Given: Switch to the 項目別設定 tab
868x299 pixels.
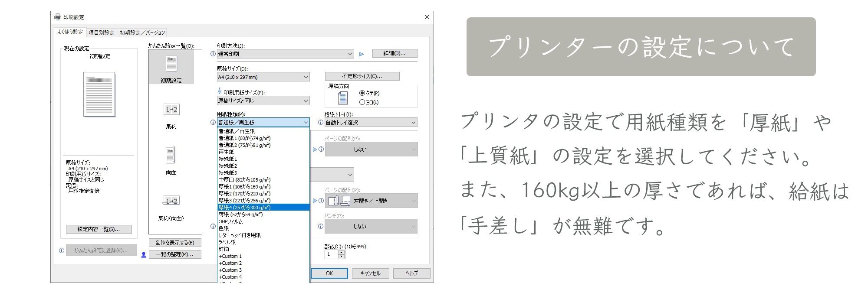Looking at the screenshot, I should coord(102,32).
